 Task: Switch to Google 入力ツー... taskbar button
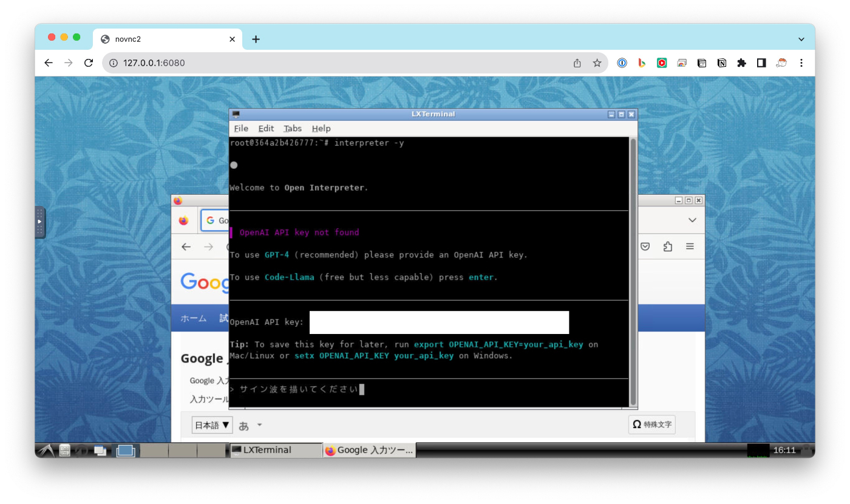coord(370,450)
